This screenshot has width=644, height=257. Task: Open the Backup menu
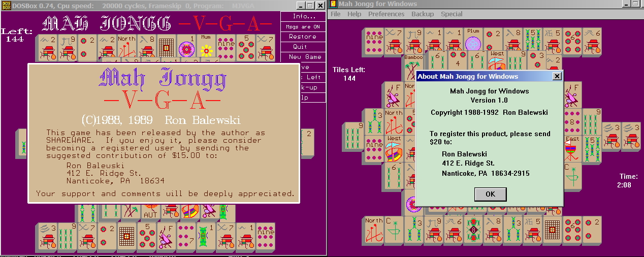[x=423, y=14]
